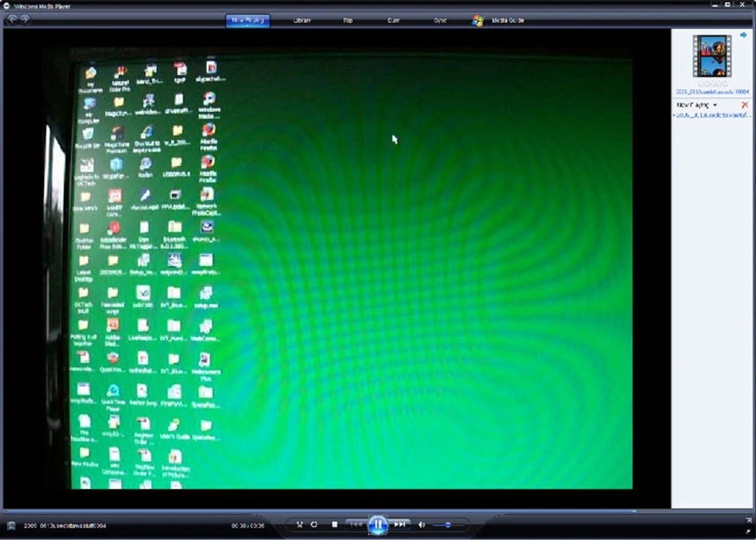
Task: Click the blue arrow in the list pane
Action: [743, 35]
